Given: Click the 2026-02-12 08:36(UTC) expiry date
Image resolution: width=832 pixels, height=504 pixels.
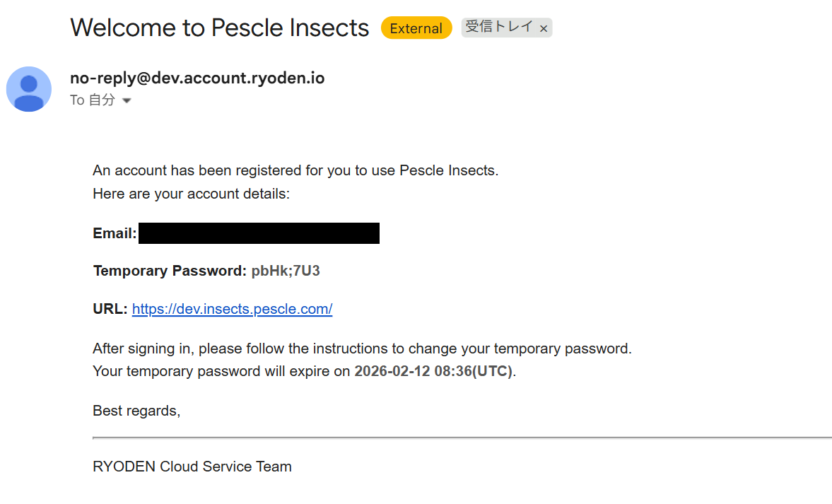Looking at the screenshot, I should 433,371.
